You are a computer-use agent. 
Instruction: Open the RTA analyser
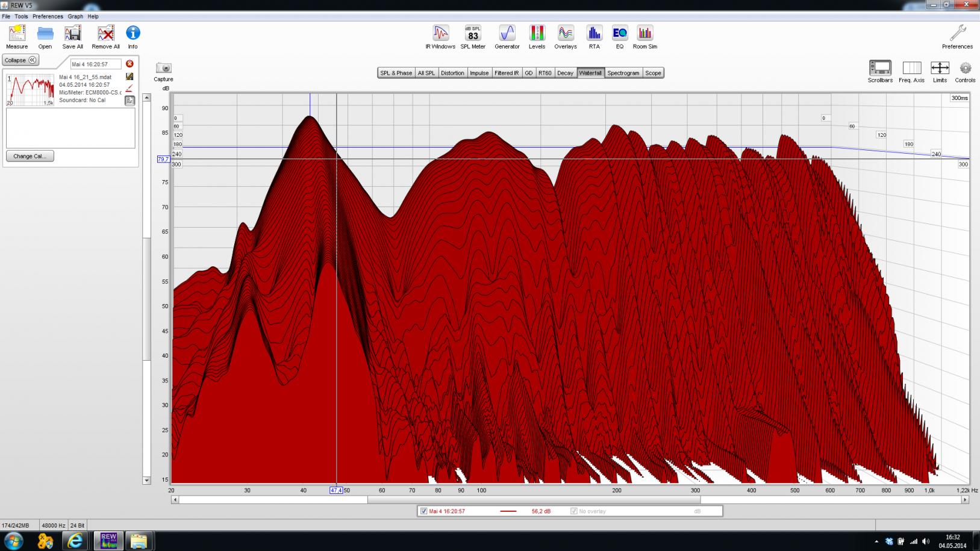[595, 37]
